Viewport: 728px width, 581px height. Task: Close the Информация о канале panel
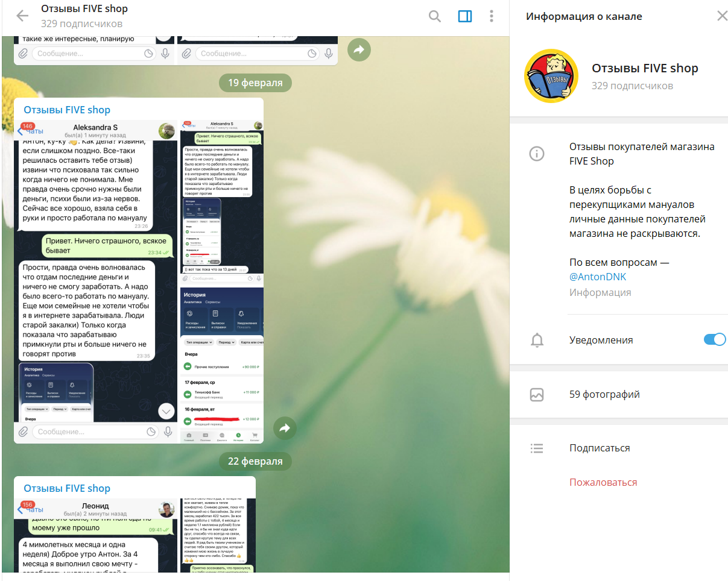(x=722, y=16)
